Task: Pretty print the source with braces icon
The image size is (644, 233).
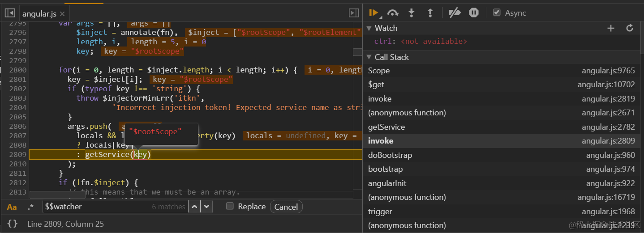Action: (x=13, y=224)
